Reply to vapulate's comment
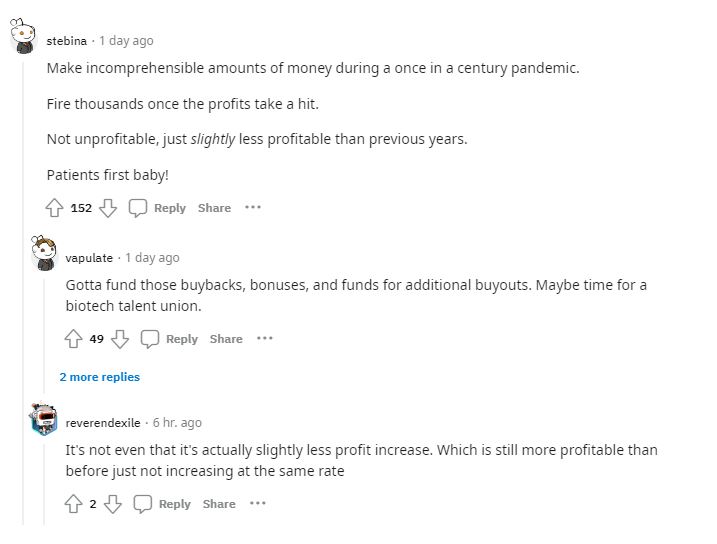 coord(170,339)
